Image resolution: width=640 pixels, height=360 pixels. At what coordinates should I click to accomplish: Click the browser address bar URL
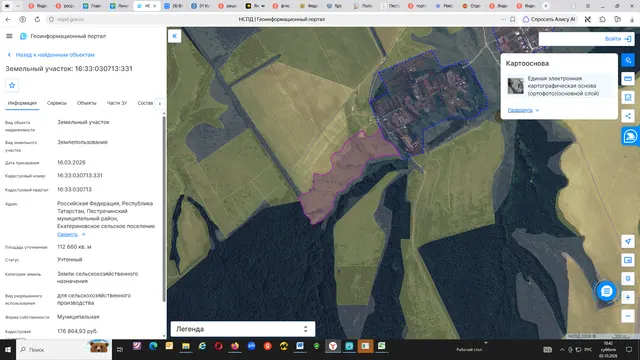tap(71, 19)
